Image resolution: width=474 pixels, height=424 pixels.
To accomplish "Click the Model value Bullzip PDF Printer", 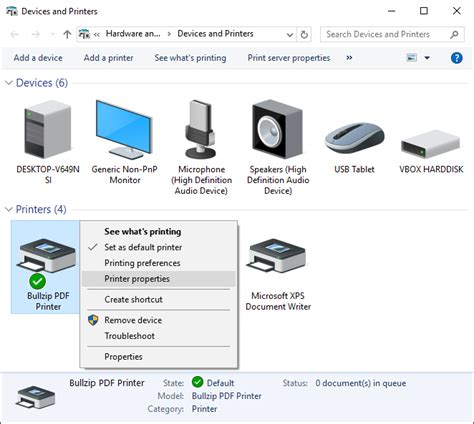I will (x=226, y=396).
